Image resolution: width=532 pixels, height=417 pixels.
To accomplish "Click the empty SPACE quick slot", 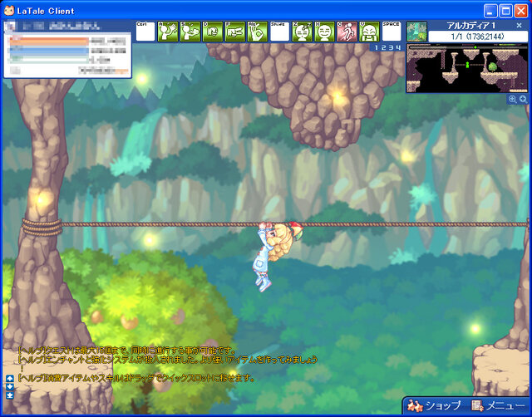I will click(392, 32).
